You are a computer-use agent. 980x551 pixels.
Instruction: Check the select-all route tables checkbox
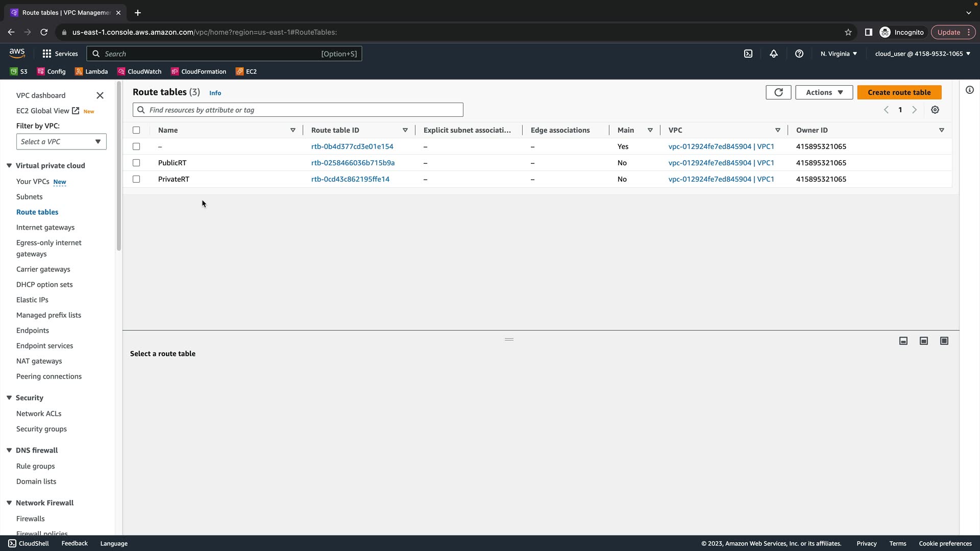coord(136,130)
